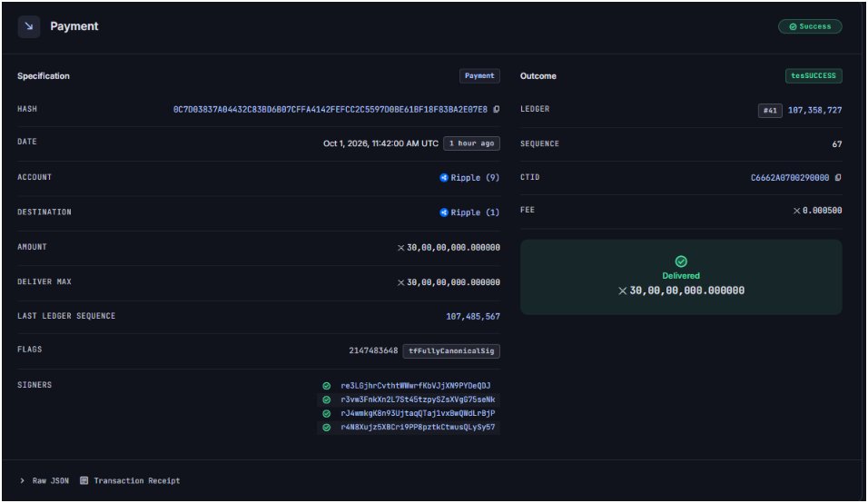
Task: Select the flags value 2147483648
Action: point(373,350)
